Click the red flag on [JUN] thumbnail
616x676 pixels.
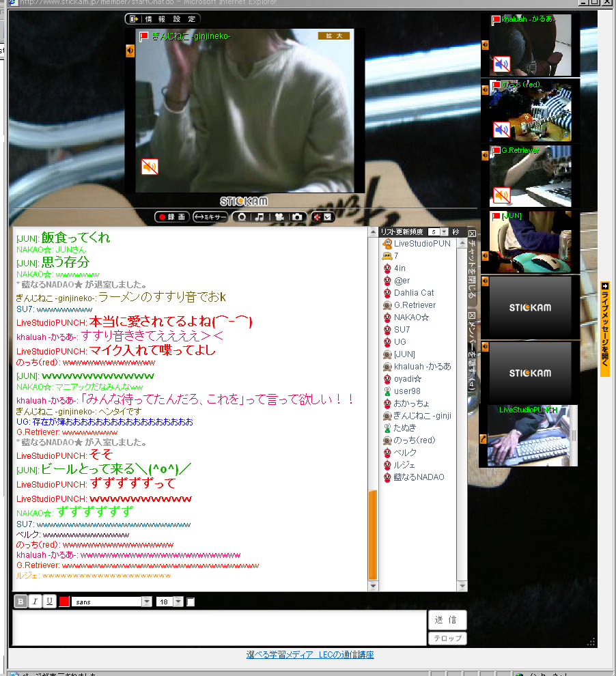[496, 216]
